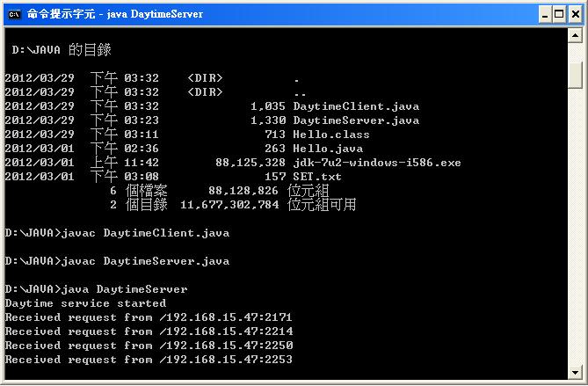
Task: Click the size 263 in Hello.java row
Action: [275, 149]
